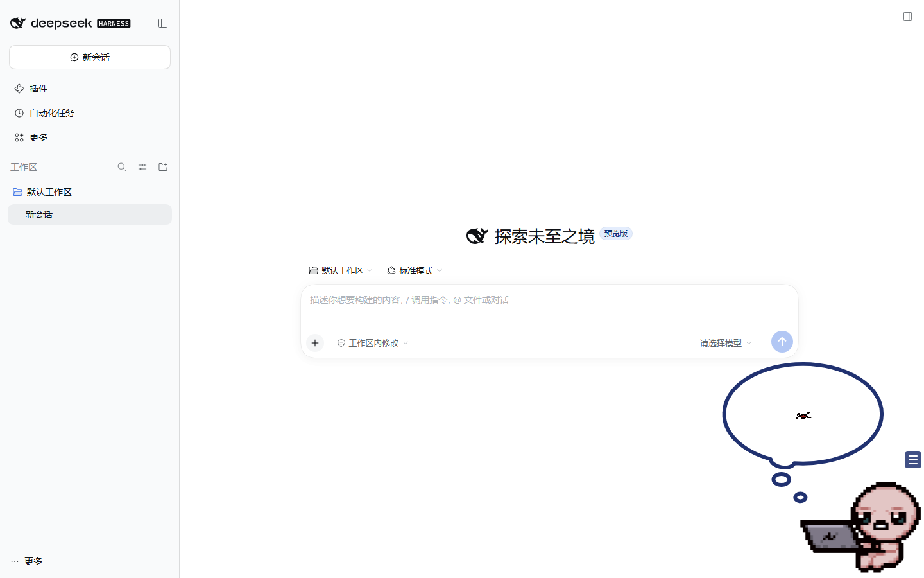Open workspace filter settings icon

tap(142, 167)
